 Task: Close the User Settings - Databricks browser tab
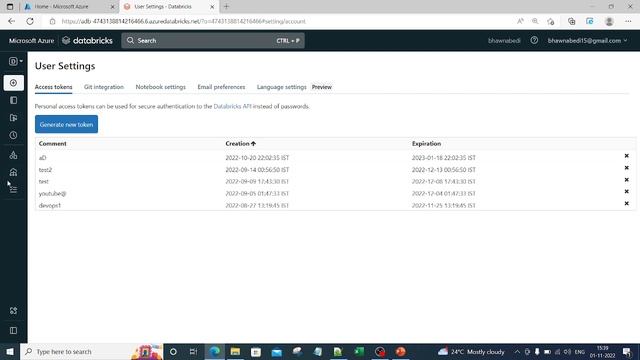pyautogui.click(x=212, y=7)
